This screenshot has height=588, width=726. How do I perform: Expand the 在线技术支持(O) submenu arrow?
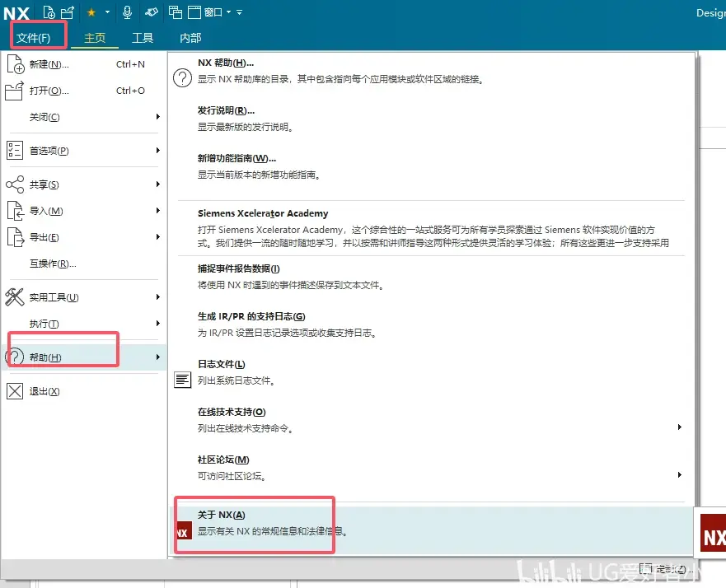point(679,427)
